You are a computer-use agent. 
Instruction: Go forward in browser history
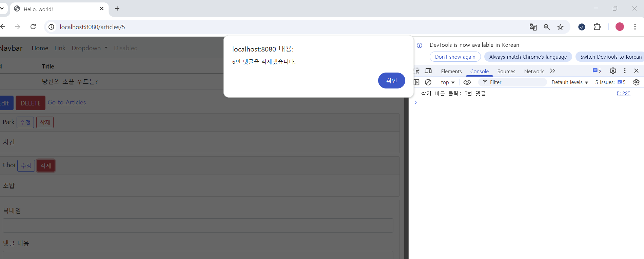[18, 27]
